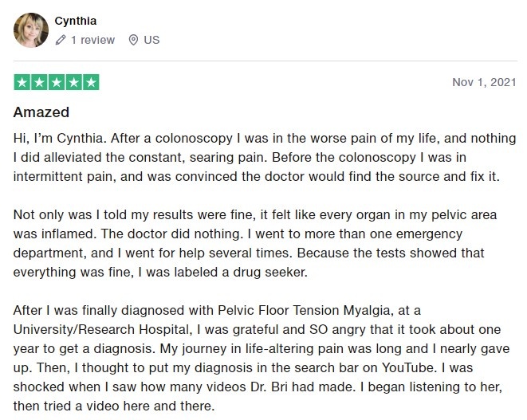Click the fifth green rating star

(91, 82)
